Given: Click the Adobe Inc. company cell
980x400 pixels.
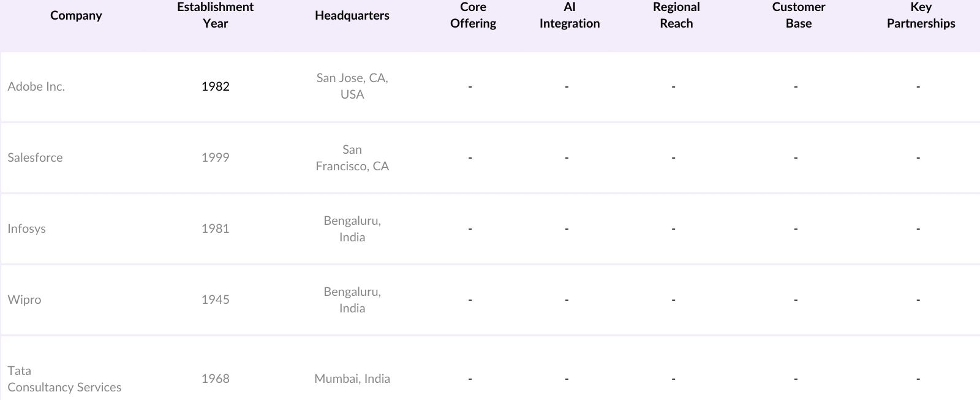Looking at the screenshot, I should 36,86.
